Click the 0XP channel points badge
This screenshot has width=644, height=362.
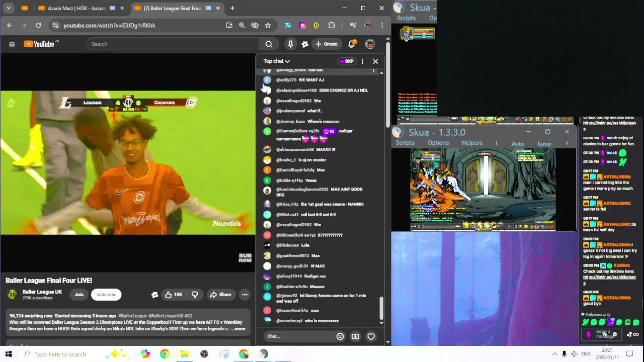pyautogui.click(x=346, y=61)
